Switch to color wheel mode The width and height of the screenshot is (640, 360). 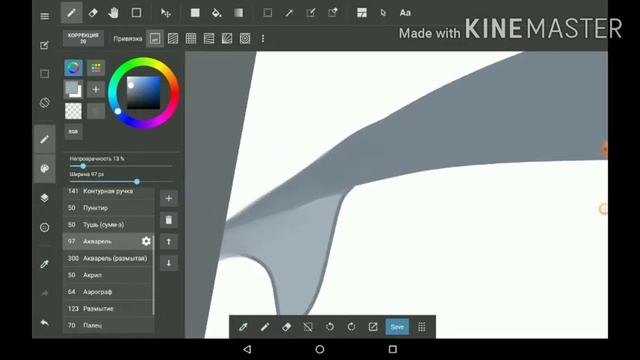click(73, 68)
